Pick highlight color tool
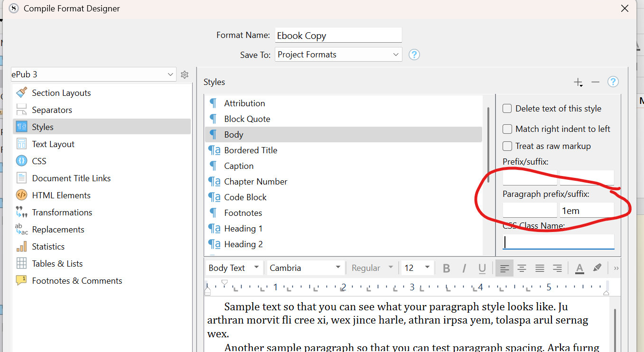Screen dimensions: 644x352 [597, 268]
